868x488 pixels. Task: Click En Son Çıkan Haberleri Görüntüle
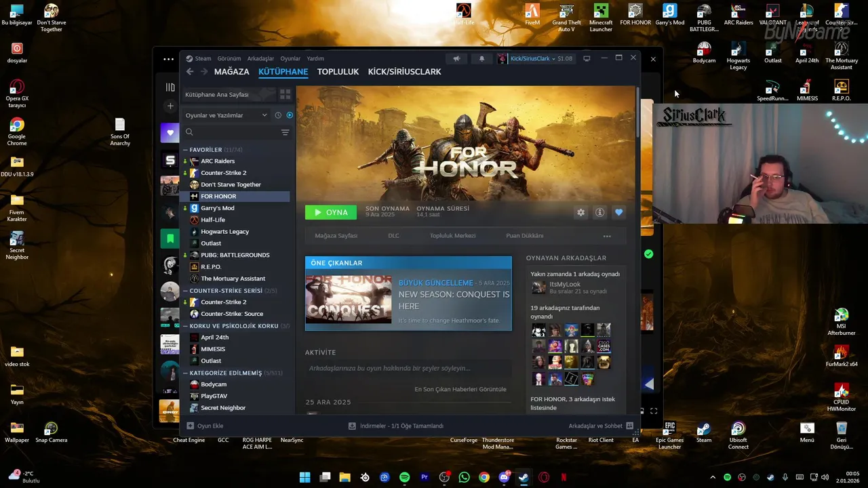[460, 390]
